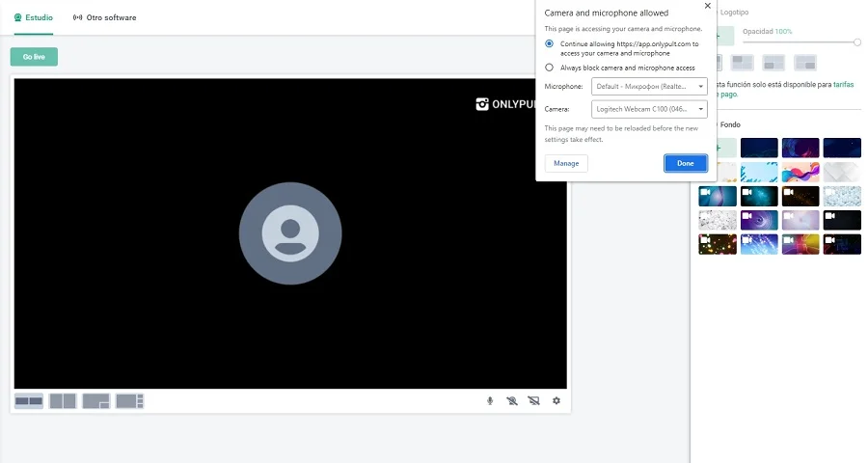The height and width of the screenshot is (463, 868).
Task: Select the main-with-sidebar layout icon
Action: click(x=129, y=400)
